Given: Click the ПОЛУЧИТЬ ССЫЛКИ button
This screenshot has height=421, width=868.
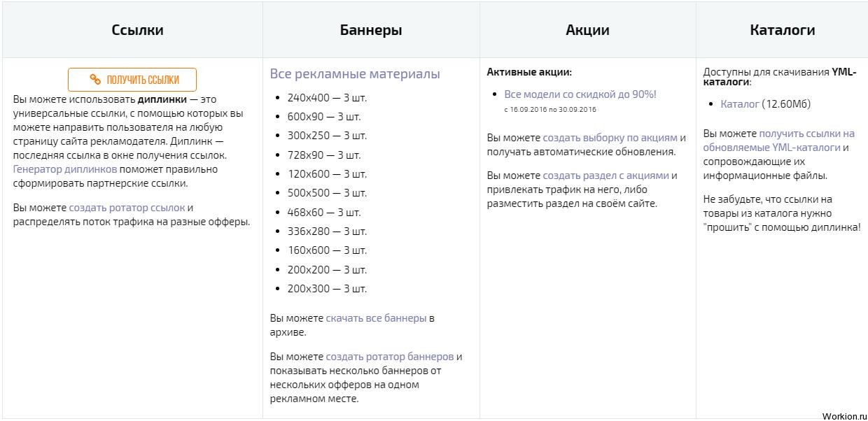Looking at the screenshot, I should pos(132,80).
